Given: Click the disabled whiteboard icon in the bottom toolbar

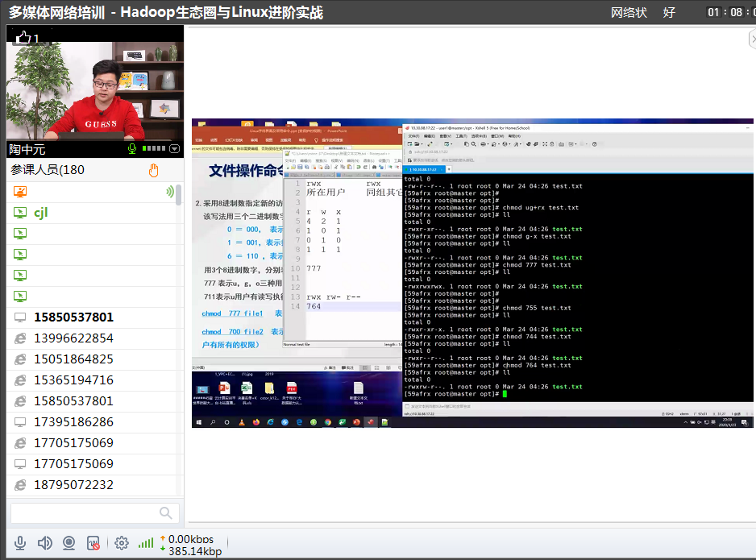Looking at the screenshot, I should click(93, 543).
